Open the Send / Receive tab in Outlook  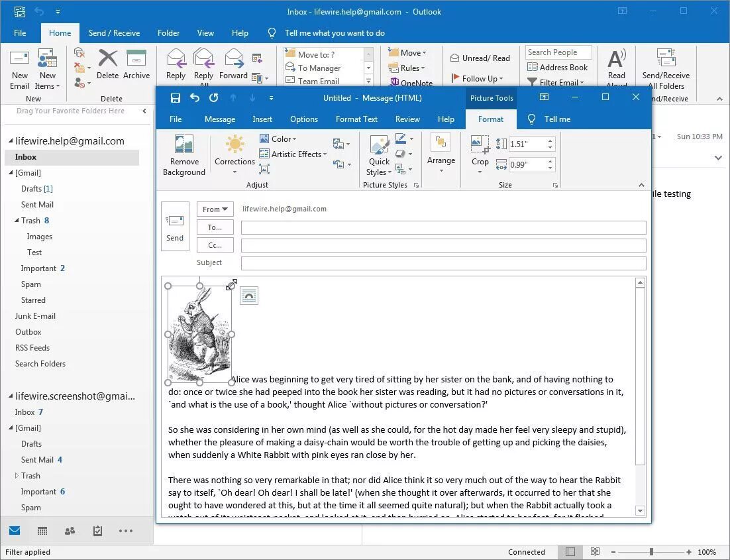(114, 32)
